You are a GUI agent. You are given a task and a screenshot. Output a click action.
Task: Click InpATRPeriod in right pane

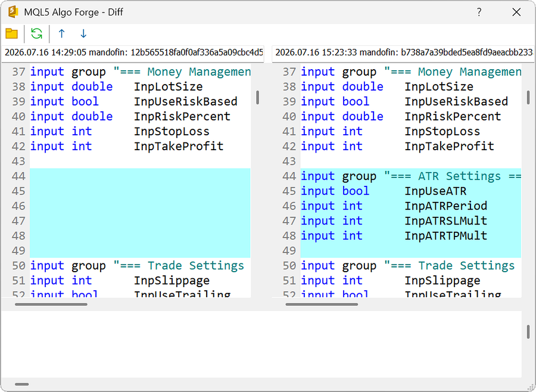(x=445, y=206)
